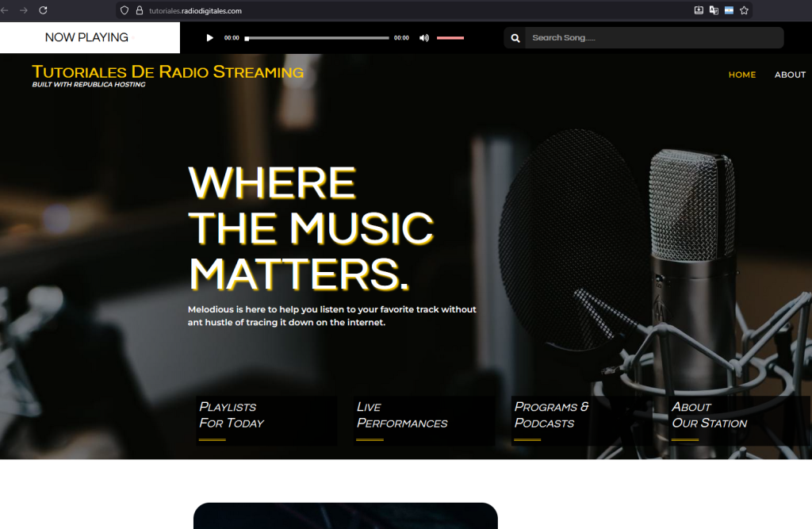This screenshot has height=529, width=812.
Task: Start playback with the play button
Action: point(209,38)
